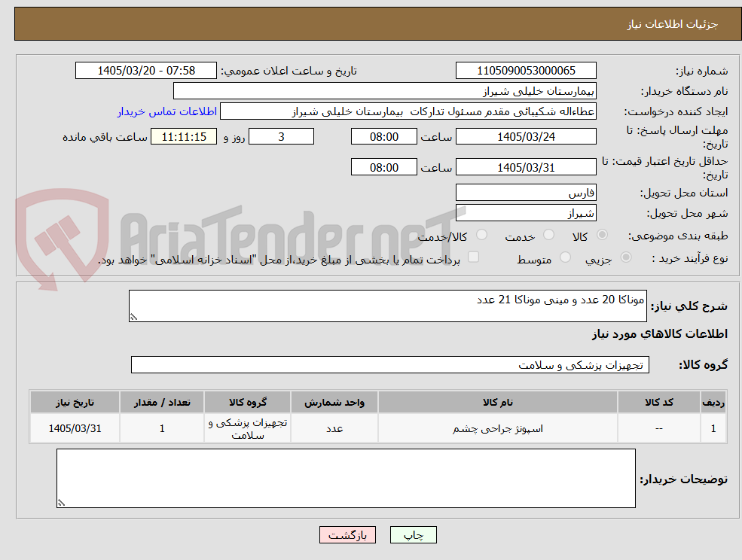This screenshot has height=560, width=742.
Task: Toggle the Islamic treasury payment checkbox
Action: (473, 257)
